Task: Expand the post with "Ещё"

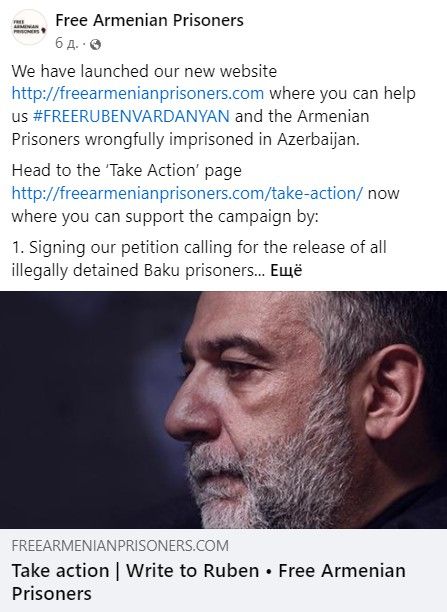Action: pyautogui.click(x=286, y=270)
